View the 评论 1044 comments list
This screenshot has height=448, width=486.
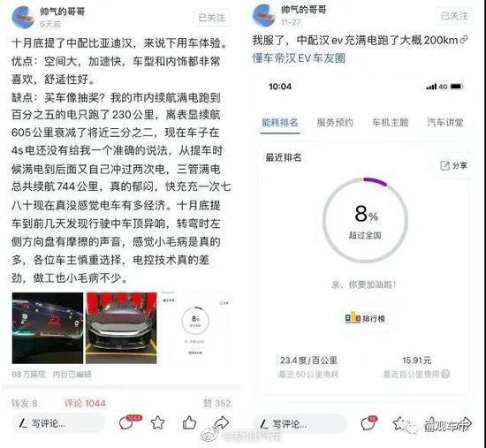point(85,403)
